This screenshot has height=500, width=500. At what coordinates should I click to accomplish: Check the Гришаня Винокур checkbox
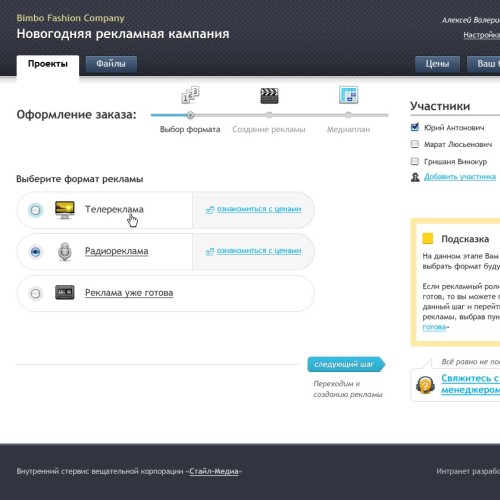click(x=415, y=161)
